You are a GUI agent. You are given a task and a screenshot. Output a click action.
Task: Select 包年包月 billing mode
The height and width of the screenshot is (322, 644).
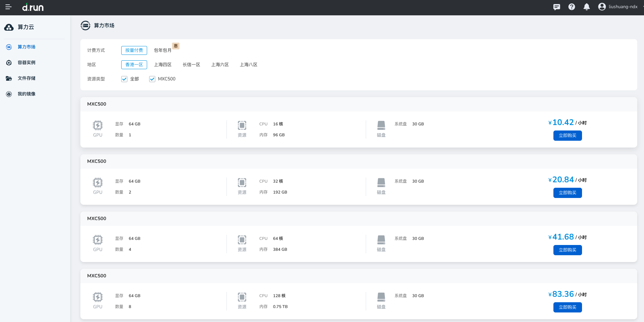pos(162,50)
